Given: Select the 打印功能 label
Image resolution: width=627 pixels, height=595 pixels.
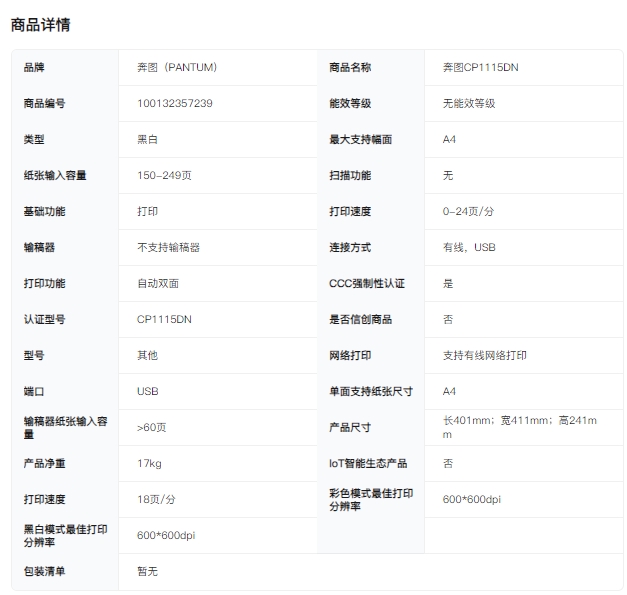Looking at the screenshot, I should pyautogui.click(x=44, y=283).
